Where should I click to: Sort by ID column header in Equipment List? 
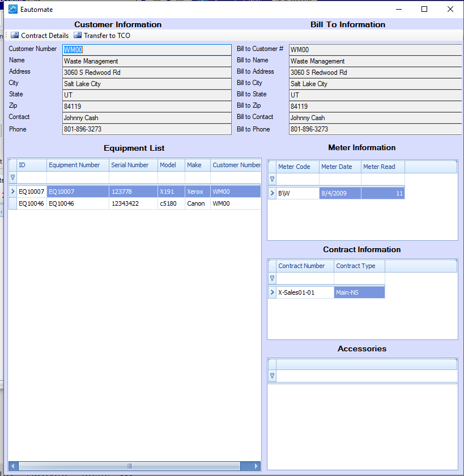[x=32, y=165]
